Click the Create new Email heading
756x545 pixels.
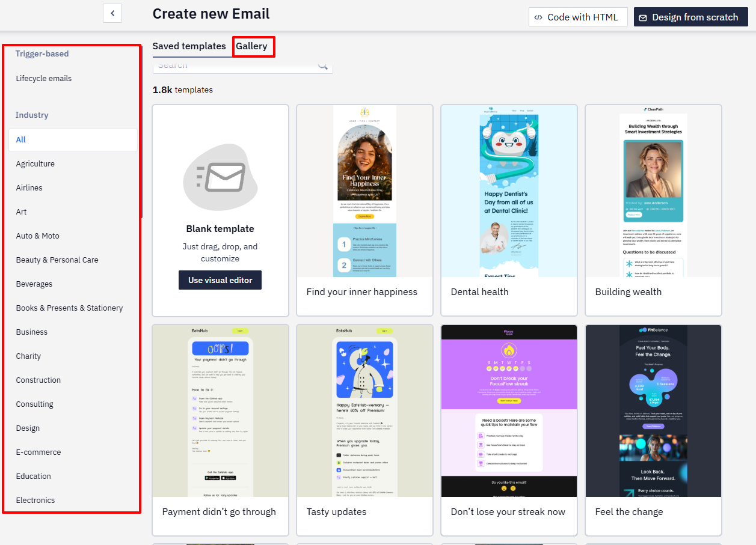click(211, 14)
